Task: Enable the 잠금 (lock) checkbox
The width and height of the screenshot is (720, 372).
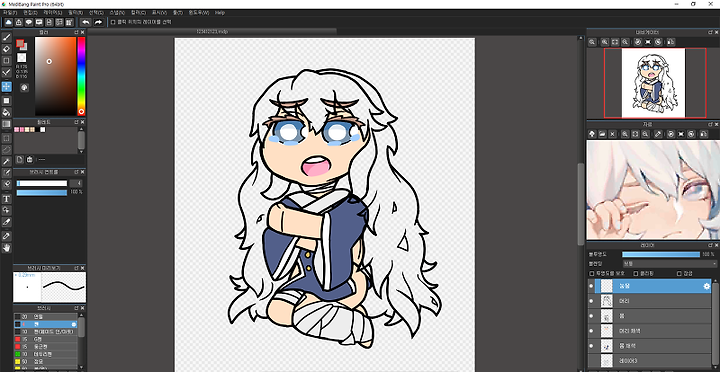Action: pos(680,273)
